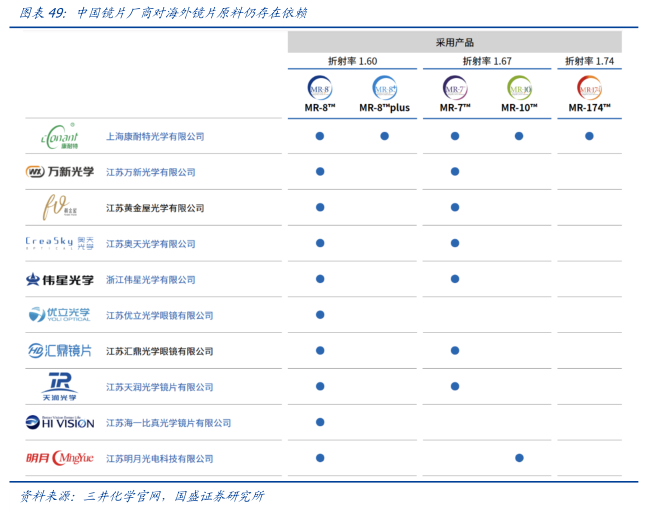Click the MR-10 dot in the 明月 row
The image size is (652, 519).
pos(519,458)
